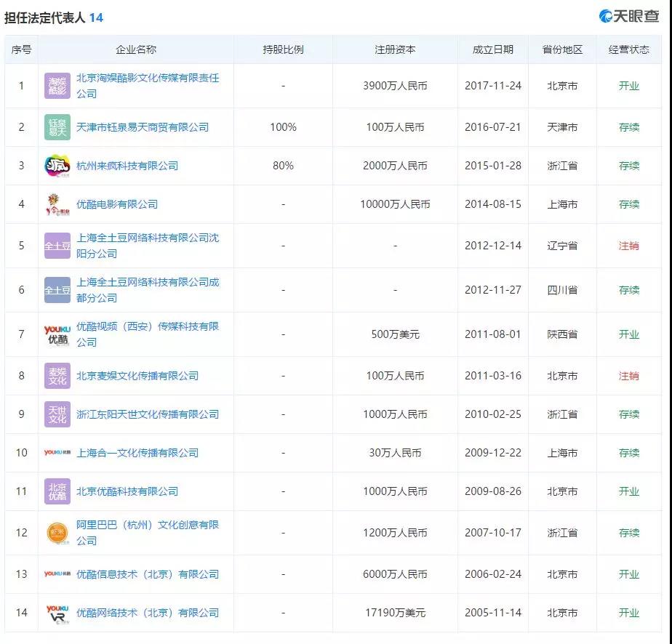Screen dimensions: 672x644
Task: Open 北京麦娱文化传播有限公司 link
Action: coord(137,376)
